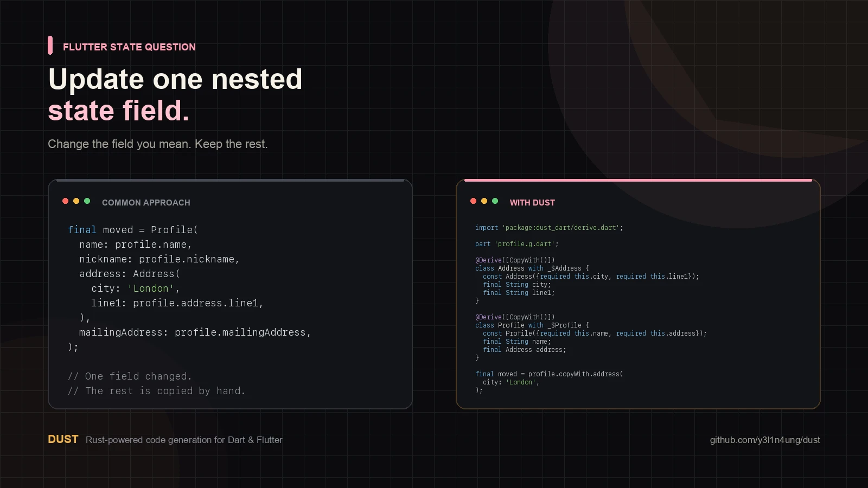
Task: Click the green dot in With Dust panel
Action: [x=495, y=201]
